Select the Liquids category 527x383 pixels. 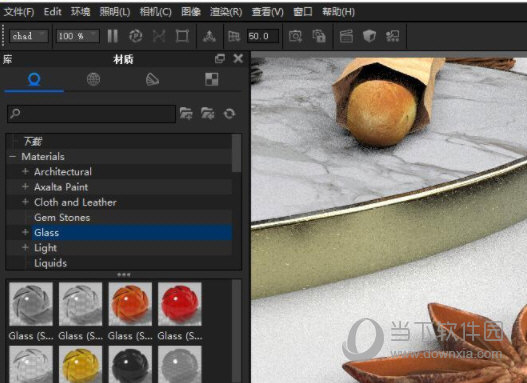pos(50,263)
